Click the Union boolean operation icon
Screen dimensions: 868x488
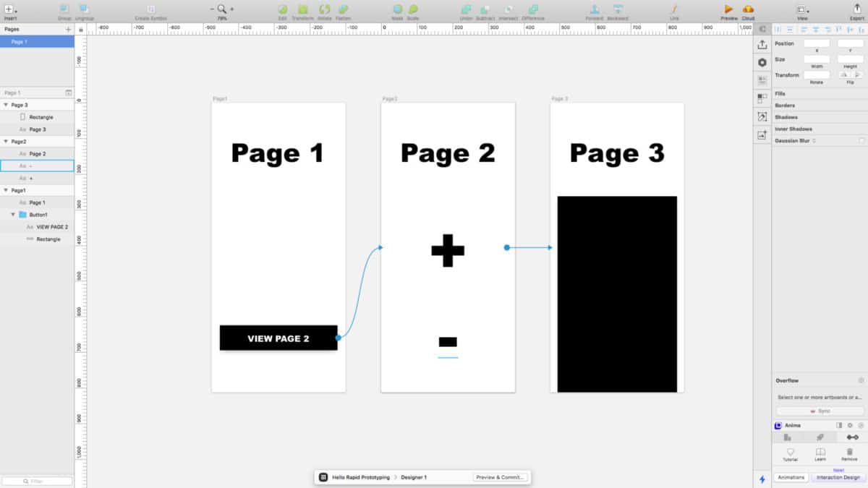pyautogui.click(x=467, y=9)
